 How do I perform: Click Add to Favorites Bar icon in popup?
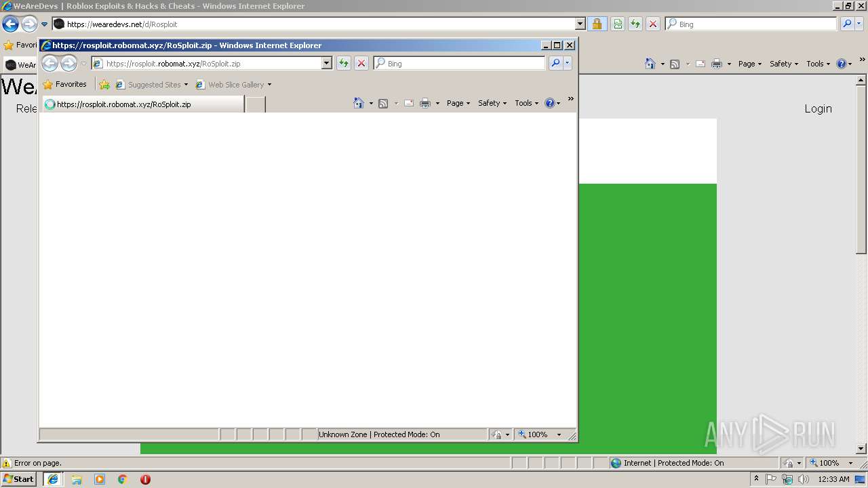(104, 85)
